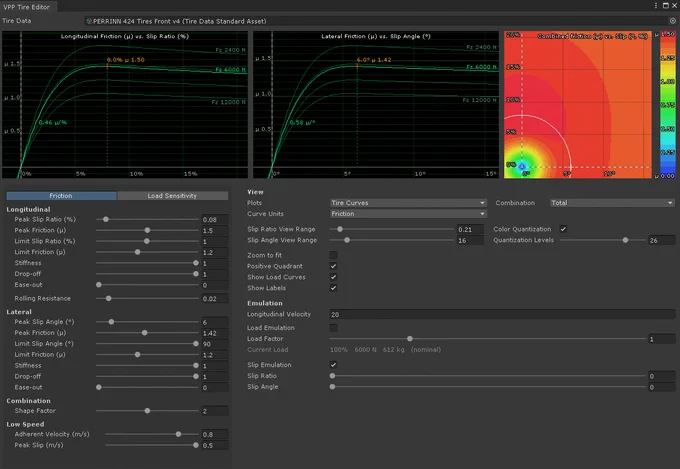
Task: Click the Combined Friction heatmap plot
Action: pyautogui.click(x=578, y=105)
